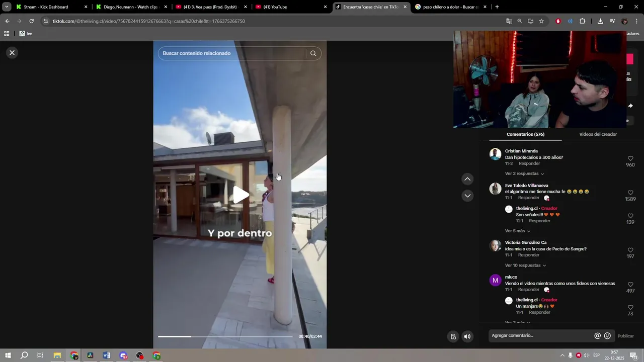View site information icon in address bar
Image resolution: width=644 pixels, height=362 pixels.
[46, 21]
